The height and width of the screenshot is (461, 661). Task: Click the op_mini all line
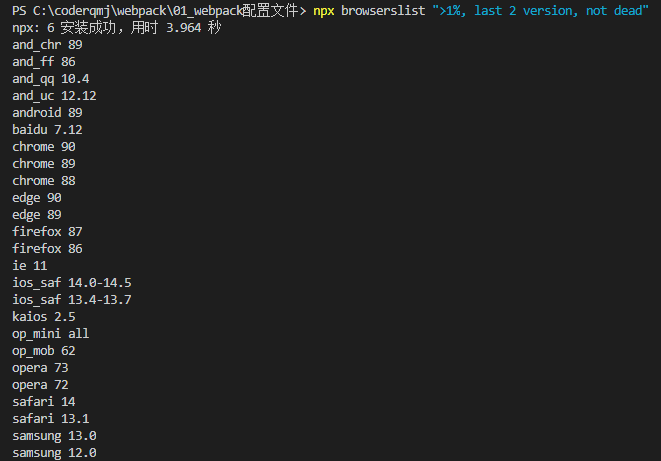tap(51, 334)
